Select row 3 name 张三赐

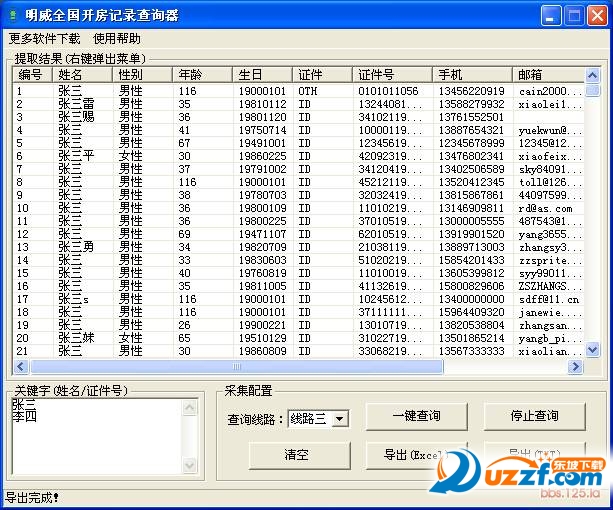[x=76, y=117]
